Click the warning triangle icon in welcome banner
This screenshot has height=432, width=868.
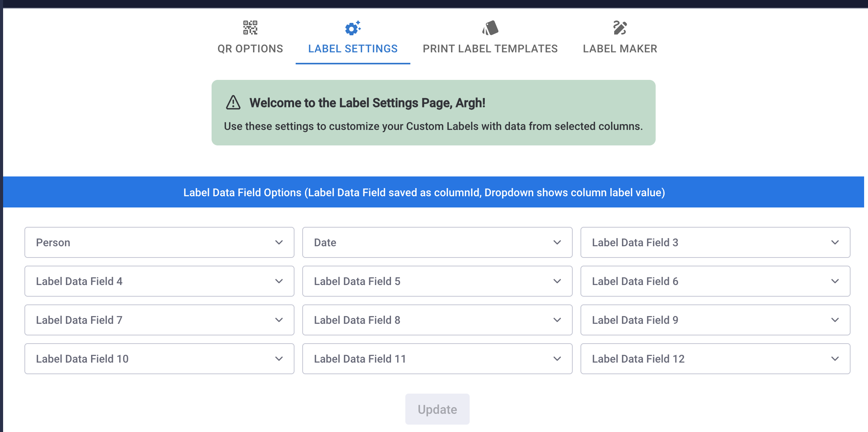233,103
